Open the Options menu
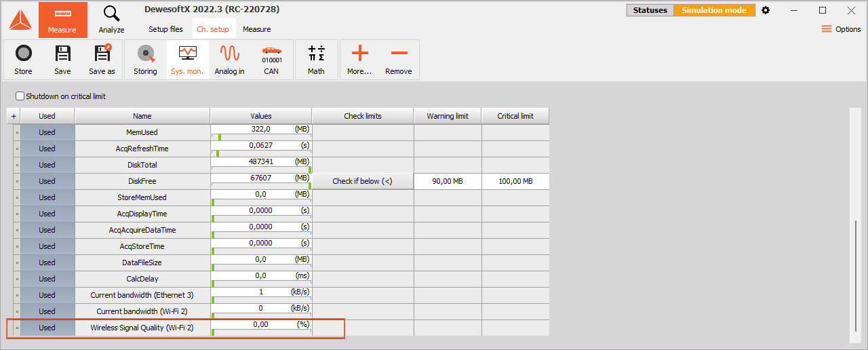The height and width of the screenshot is (350, 868). coord(841,29)
